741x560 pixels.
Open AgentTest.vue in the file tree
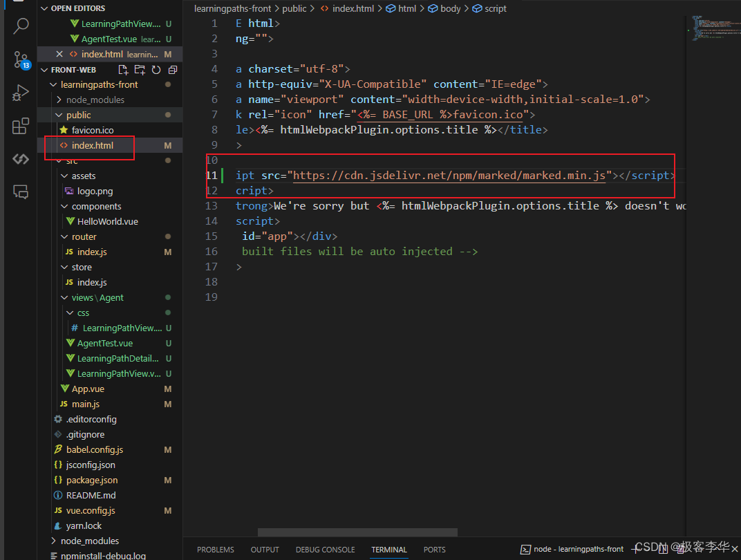(x=105, y=343)
